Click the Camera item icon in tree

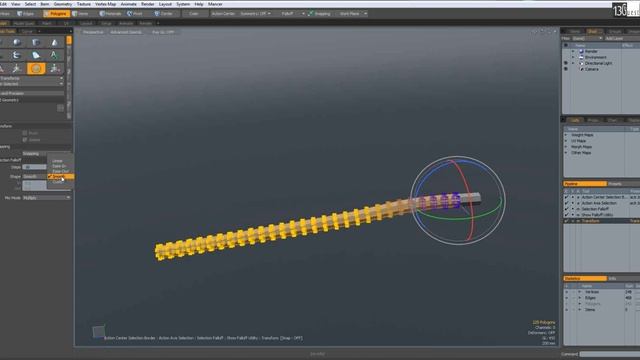coord(581,69)
